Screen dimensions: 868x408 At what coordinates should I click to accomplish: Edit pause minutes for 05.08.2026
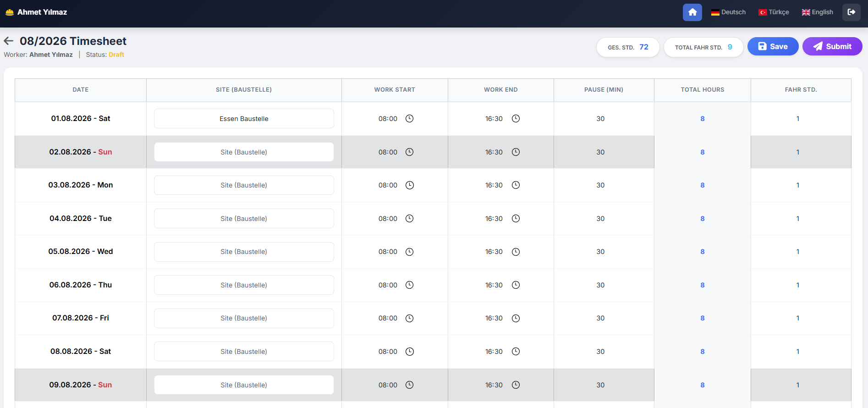(x=600, y=252)
